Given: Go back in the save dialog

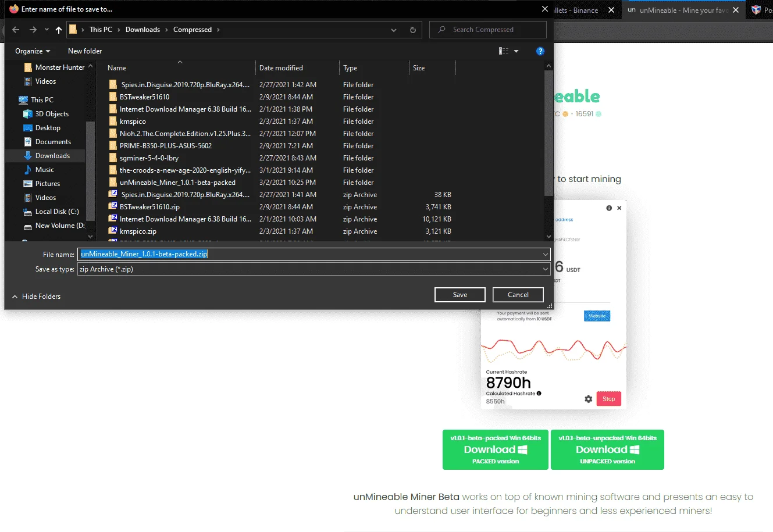Looking at the screenshot, I should tap(16, 30).
